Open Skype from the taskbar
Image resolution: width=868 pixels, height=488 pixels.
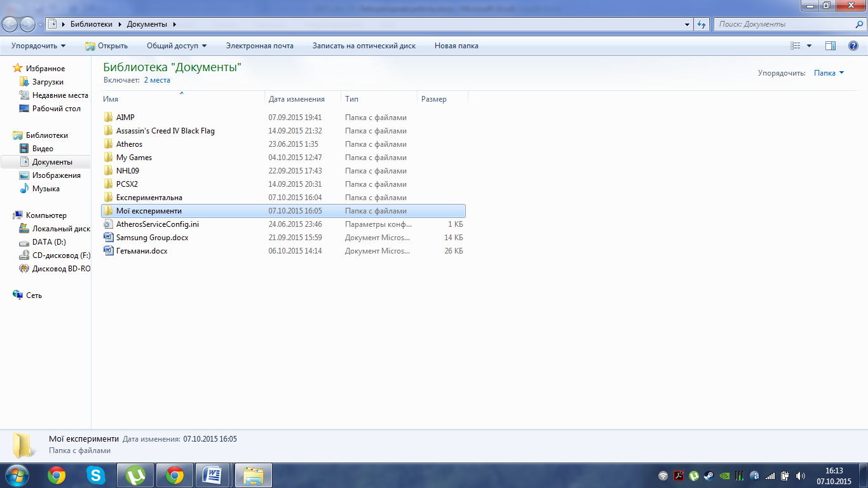[96, 475]
